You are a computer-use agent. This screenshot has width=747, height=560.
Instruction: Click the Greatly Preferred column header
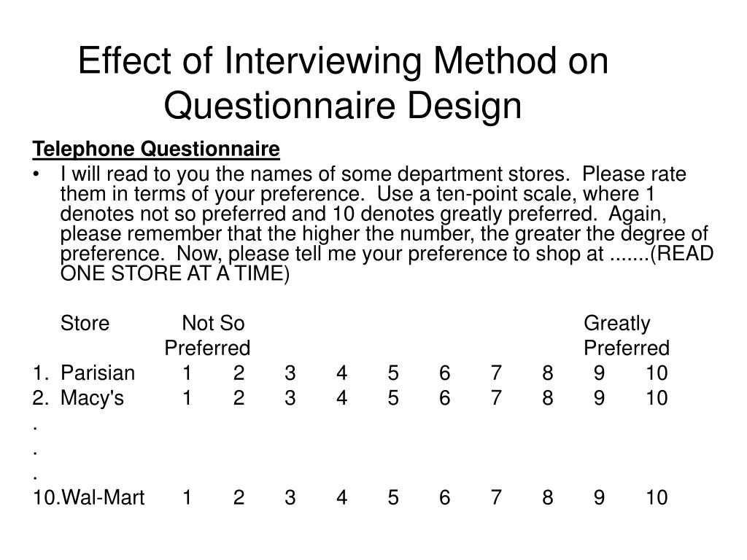click(x=627, y=335)
